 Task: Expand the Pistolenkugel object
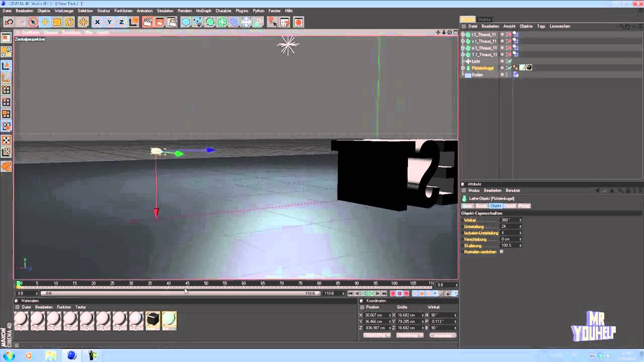pyautogui.click(x=463, y=68)
